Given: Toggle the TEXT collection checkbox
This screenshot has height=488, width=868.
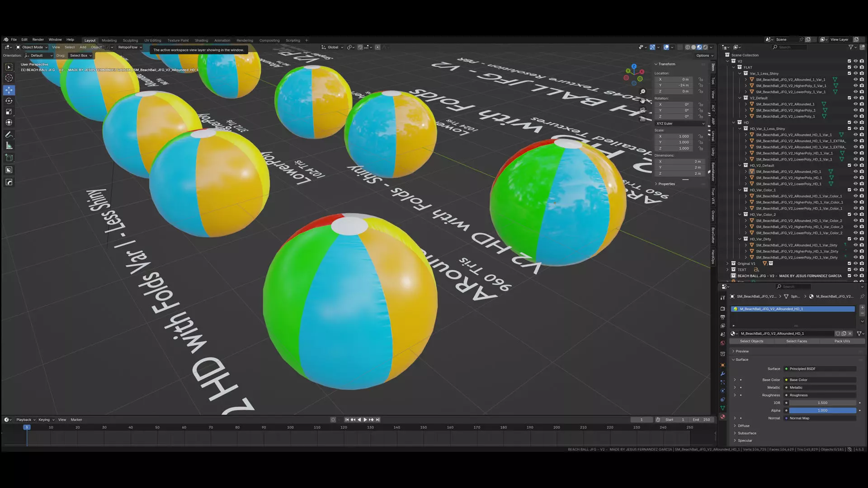Looking at the screenshot, I should point(849,270).
